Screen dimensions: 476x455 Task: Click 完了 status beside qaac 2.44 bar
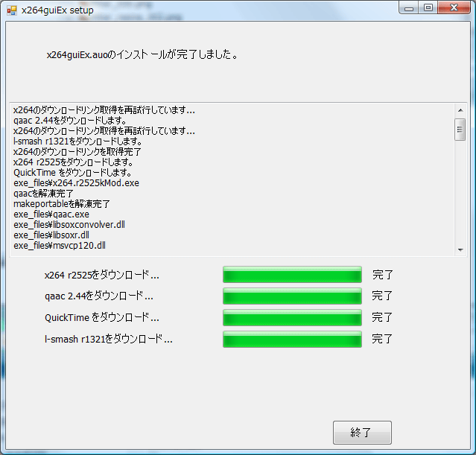click(x=382, y=296)
